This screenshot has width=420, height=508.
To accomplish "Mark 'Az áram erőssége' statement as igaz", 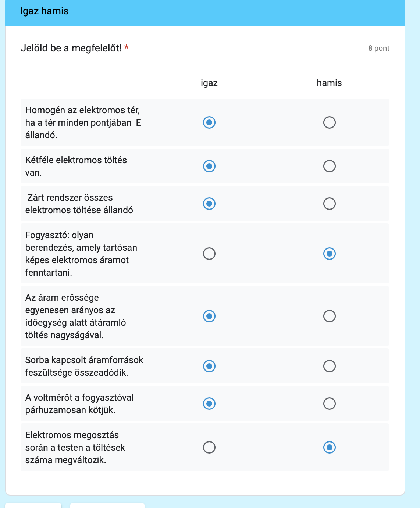I will pos(209,316).
